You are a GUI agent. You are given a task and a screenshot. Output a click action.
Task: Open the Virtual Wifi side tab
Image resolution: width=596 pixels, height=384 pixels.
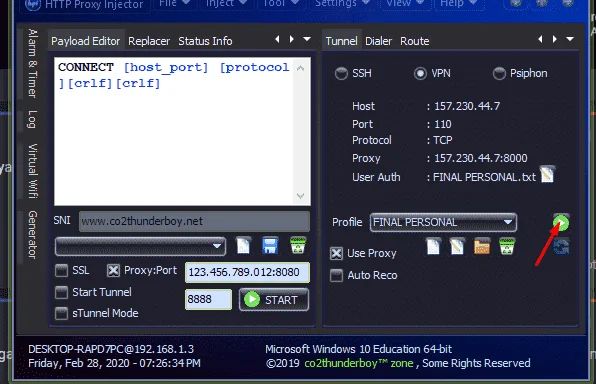(33, 171)
